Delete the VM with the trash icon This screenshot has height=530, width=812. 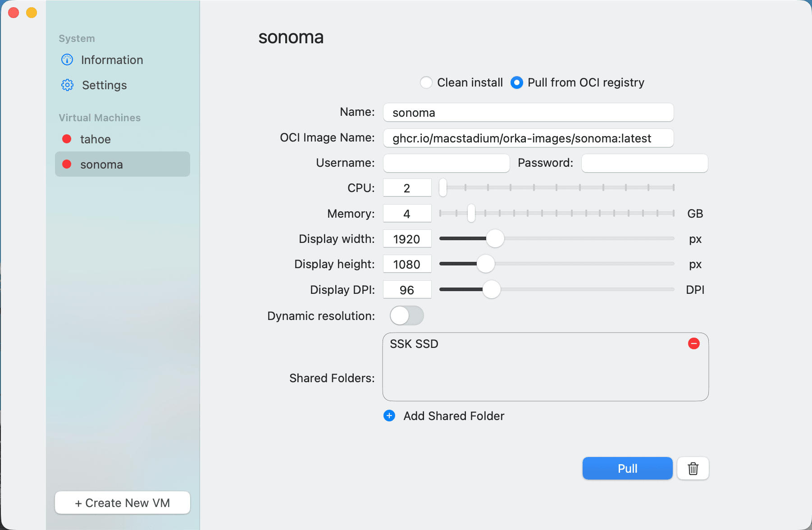pos(693,469)
